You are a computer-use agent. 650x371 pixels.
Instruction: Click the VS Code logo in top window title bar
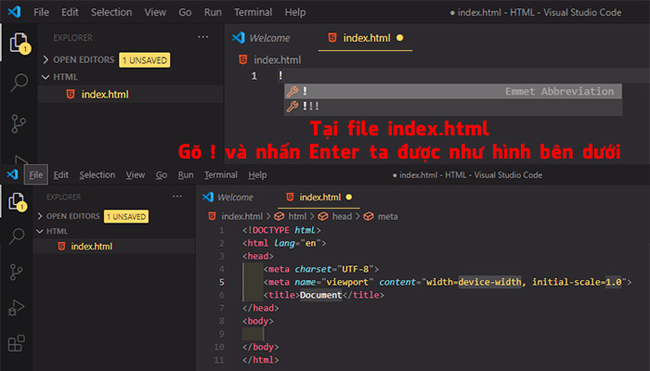pyautogui.click(x=14, y=12)
